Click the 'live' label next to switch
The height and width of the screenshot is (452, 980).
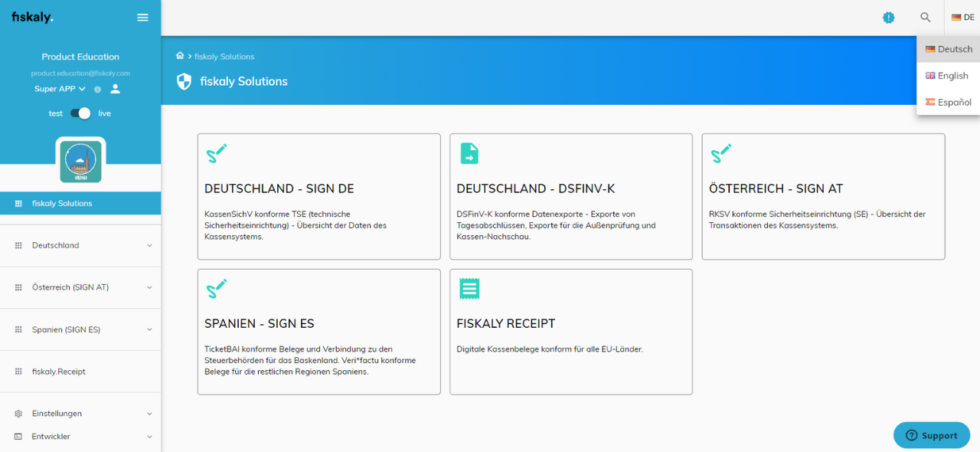point(104,113)
